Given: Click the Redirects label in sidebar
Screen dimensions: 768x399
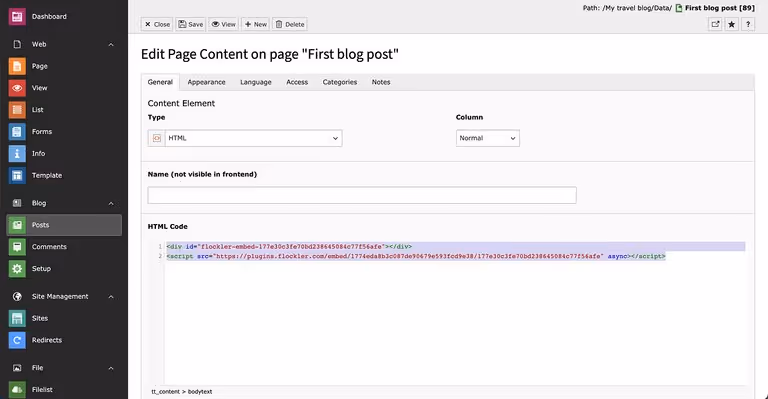Looking at the screenshot, I should (x=47, y=340).
